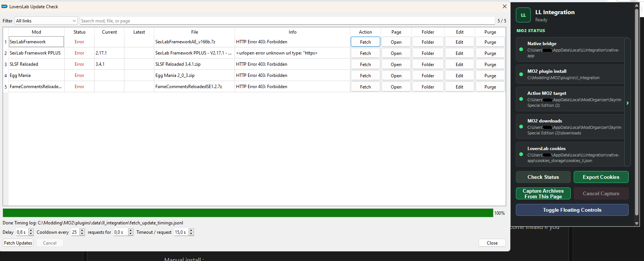Screen dimensions: 644x261
Task: Click scroll up arrow of LL Integration panel
Action: coord(637,5)
